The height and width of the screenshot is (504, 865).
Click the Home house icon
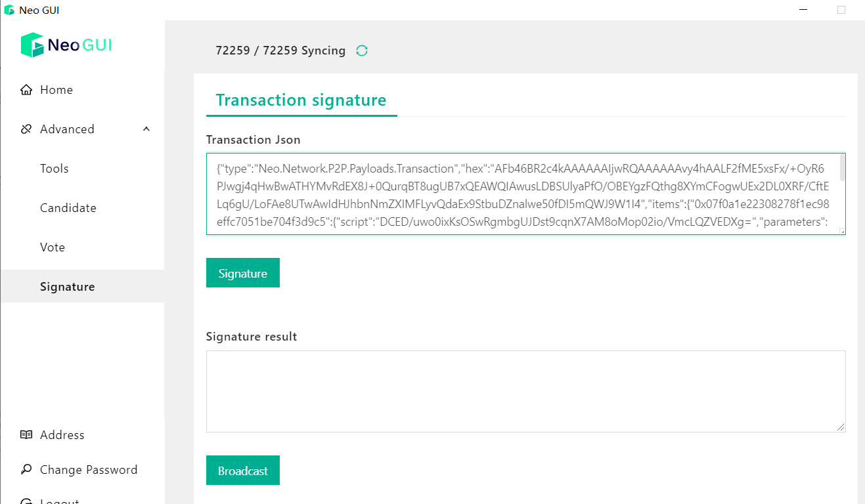point(26,90)
